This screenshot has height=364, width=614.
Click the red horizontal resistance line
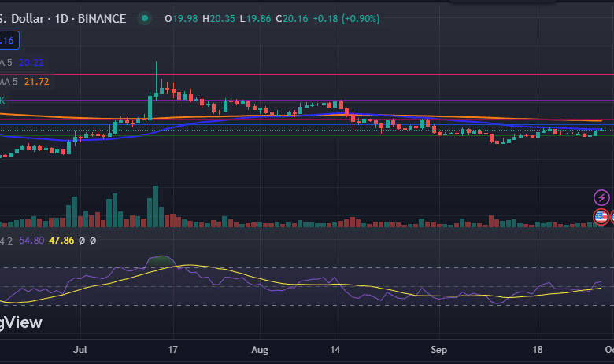(x=394, y=75)
